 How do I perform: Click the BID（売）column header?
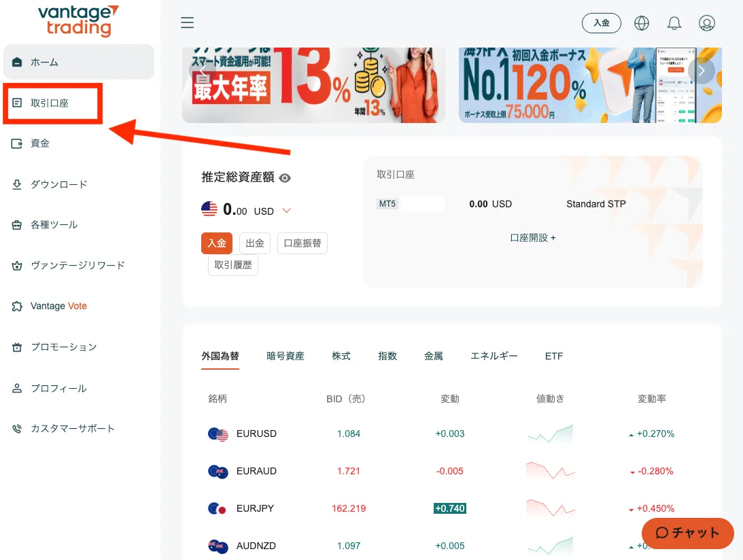[345, 399]
